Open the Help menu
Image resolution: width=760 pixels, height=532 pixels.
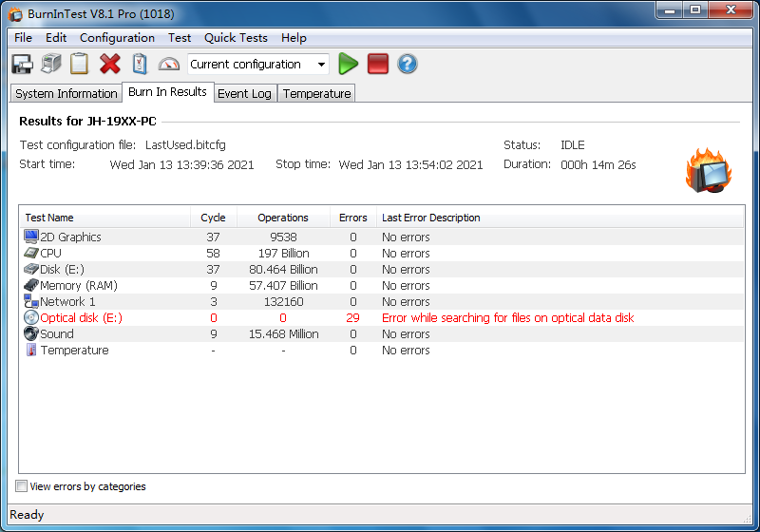294,38
